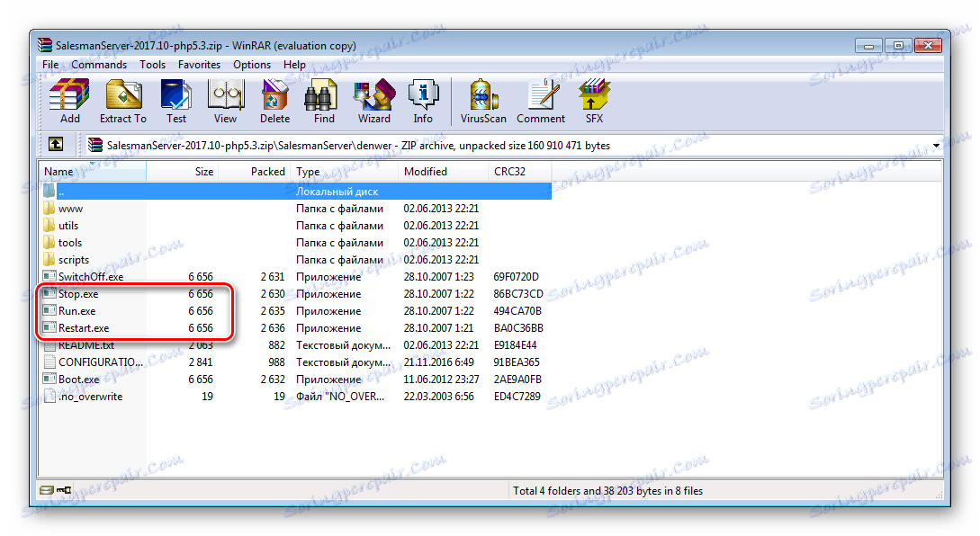Sort by the Type column header
The height and width of the screenshot is (536, 980).
click(345, 171)
